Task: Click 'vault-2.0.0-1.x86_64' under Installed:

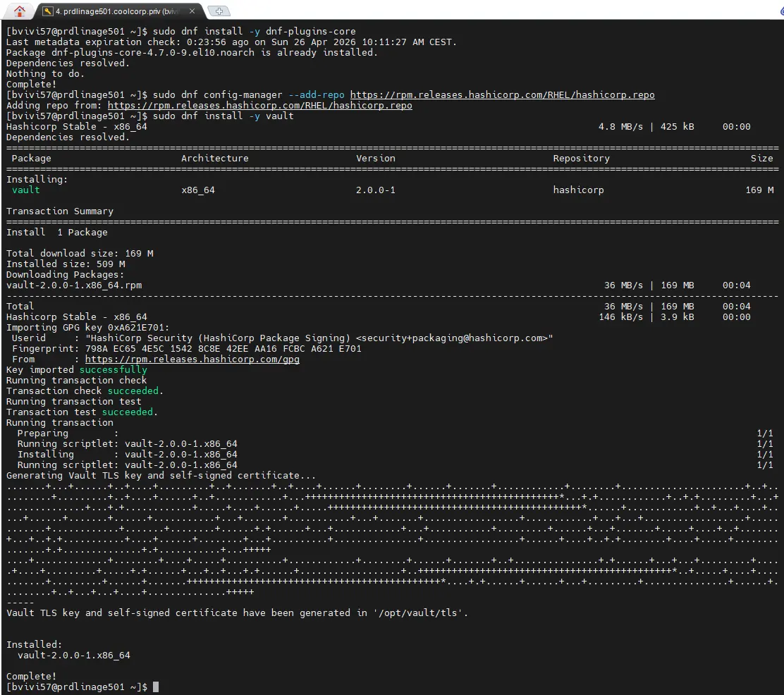Action: coord(74,656)
